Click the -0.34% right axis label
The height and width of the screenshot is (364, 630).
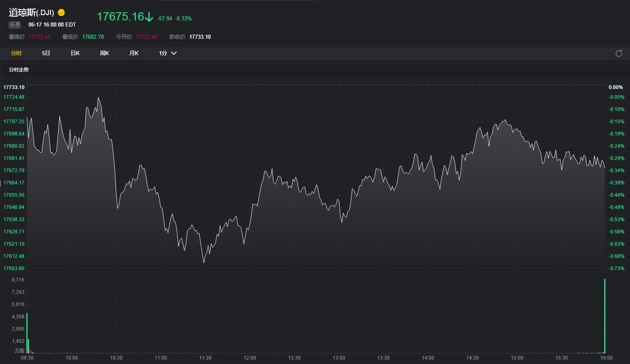(617, 171)
